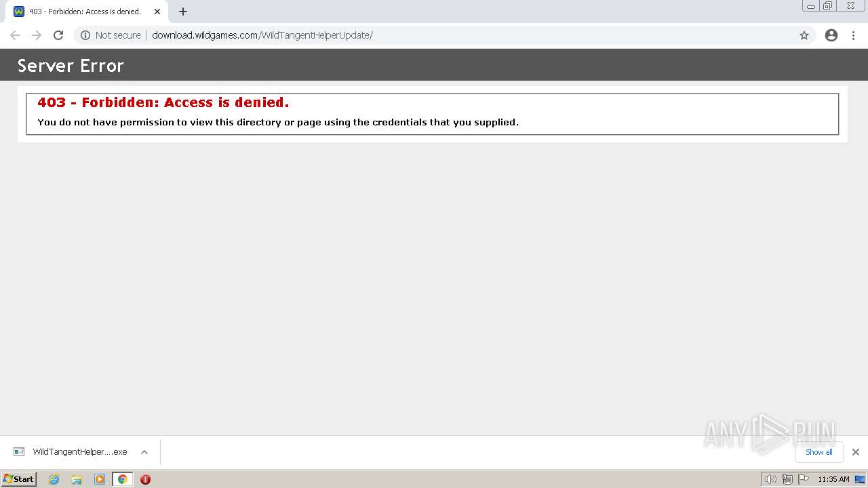Click the 403 - Forbidden red heading
The width and height of the screenshot is (868, 488).
pyautogui.click(x=163, y=102)
